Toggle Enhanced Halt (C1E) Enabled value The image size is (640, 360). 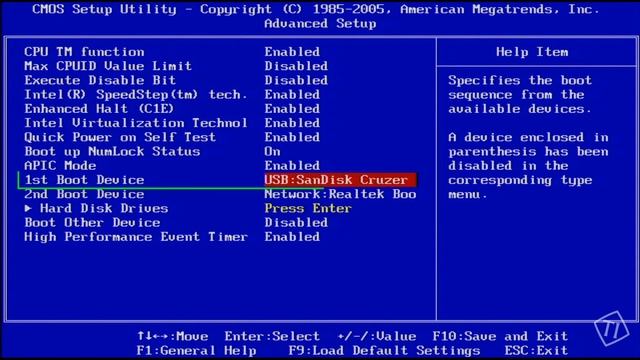(x=292, y=109)
